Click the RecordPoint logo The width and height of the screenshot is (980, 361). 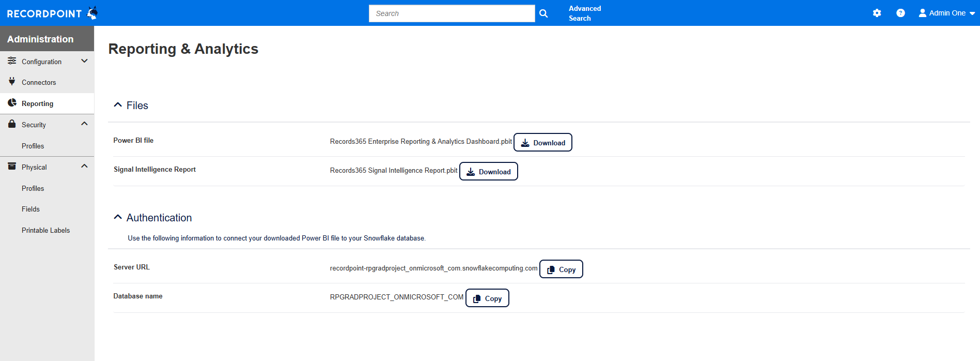point(52,13)
